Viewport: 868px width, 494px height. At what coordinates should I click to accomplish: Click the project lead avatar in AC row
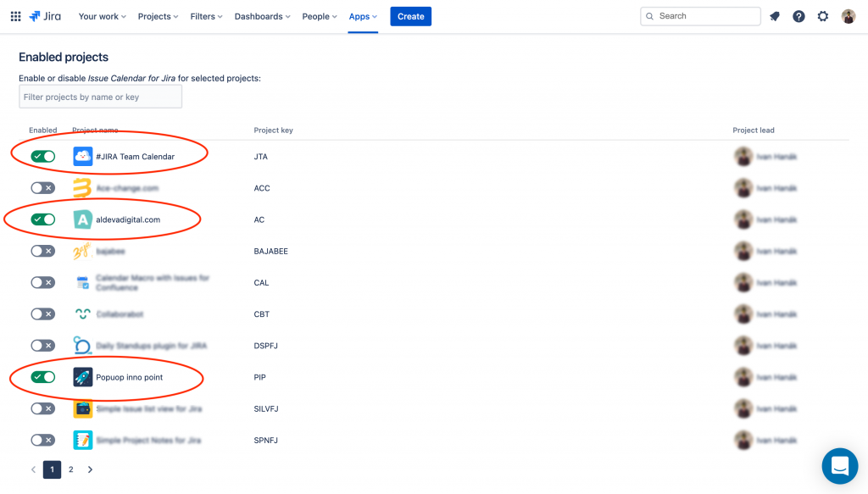(x=743, y=219)
